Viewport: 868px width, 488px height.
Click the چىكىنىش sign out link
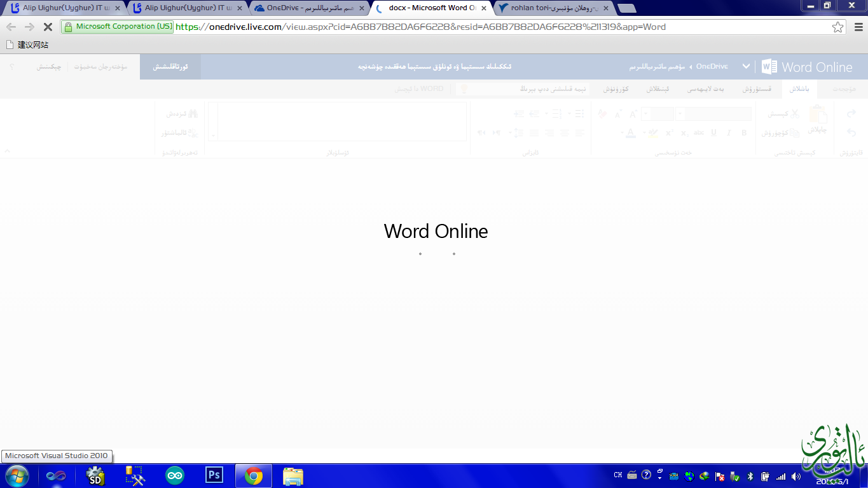pyautogui.click(x=49, y=67)
